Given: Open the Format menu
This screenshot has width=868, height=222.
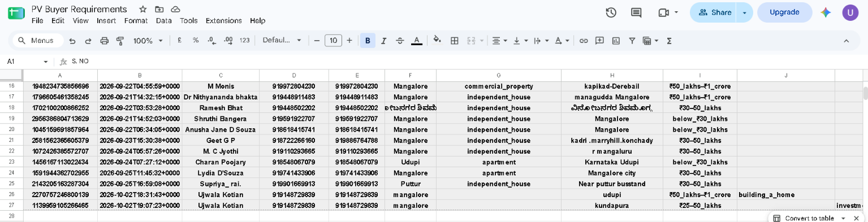Looking at the screenshot, I should [136, 21].
